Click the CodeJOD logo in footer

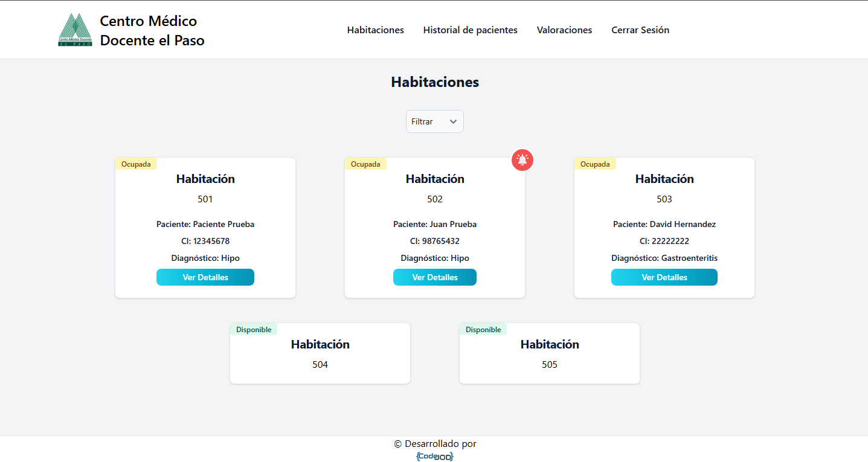(435, 457)
